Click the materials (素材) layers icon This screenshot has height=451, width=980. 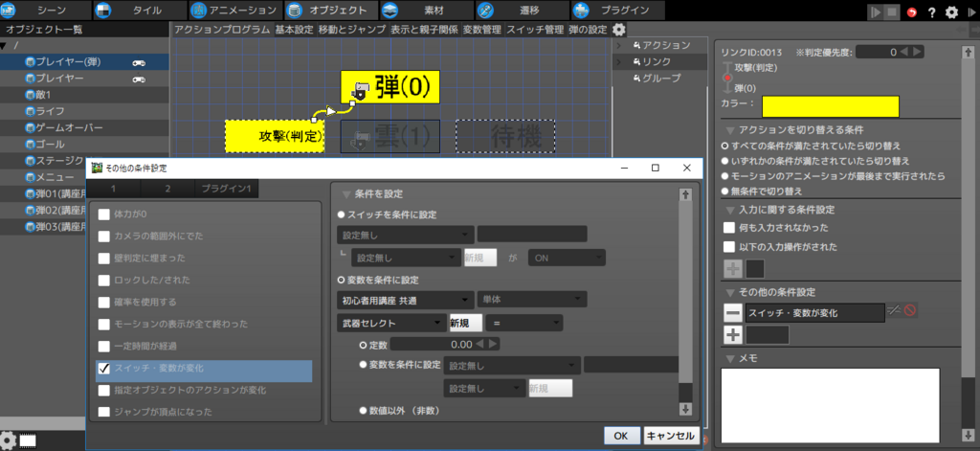[x=390, y=11]
